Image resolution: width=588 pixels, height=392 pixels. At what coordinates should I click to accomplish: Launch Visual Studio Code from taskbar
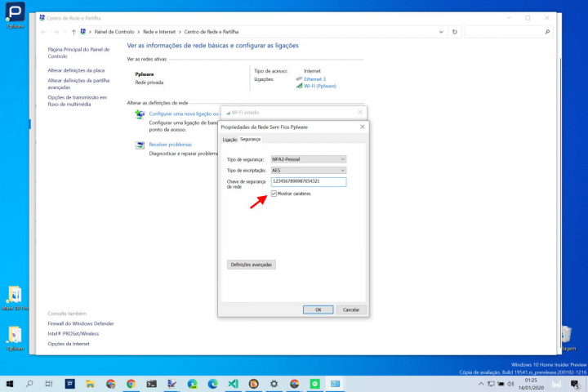pyautogui.click(x=233, y=383)
